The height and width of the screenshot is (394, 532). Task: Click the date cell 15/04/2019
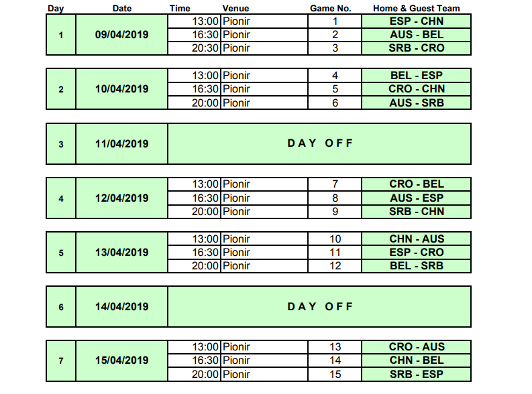pyautogui.click(x=121, y=360)
